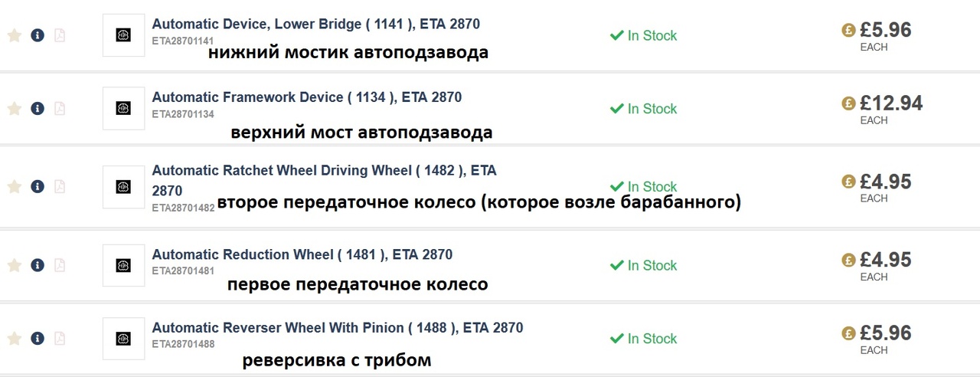Open Automatic Ratchet Wheel Driving Wheel link
Screen dimensions: 980x377
[x=324, y=170]
